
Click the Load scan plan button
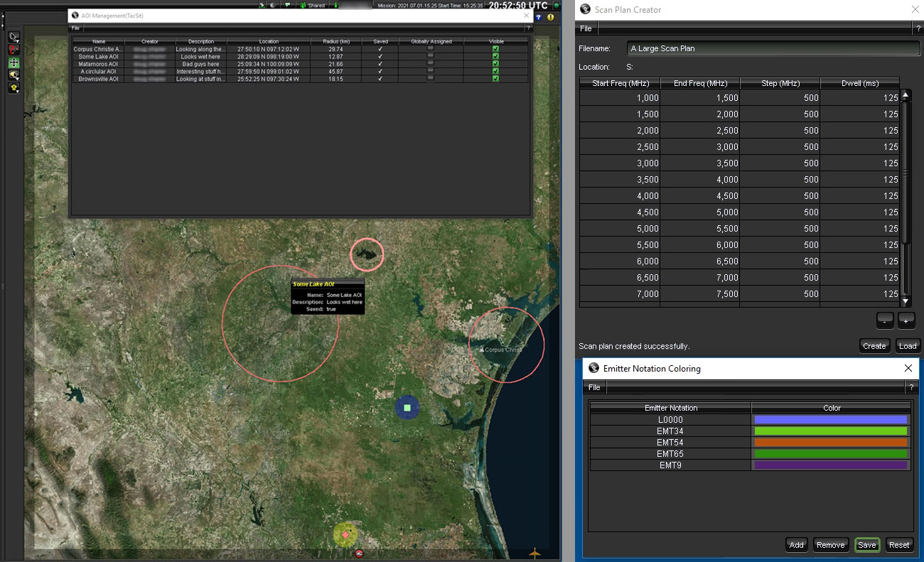(x=908, y=346)
